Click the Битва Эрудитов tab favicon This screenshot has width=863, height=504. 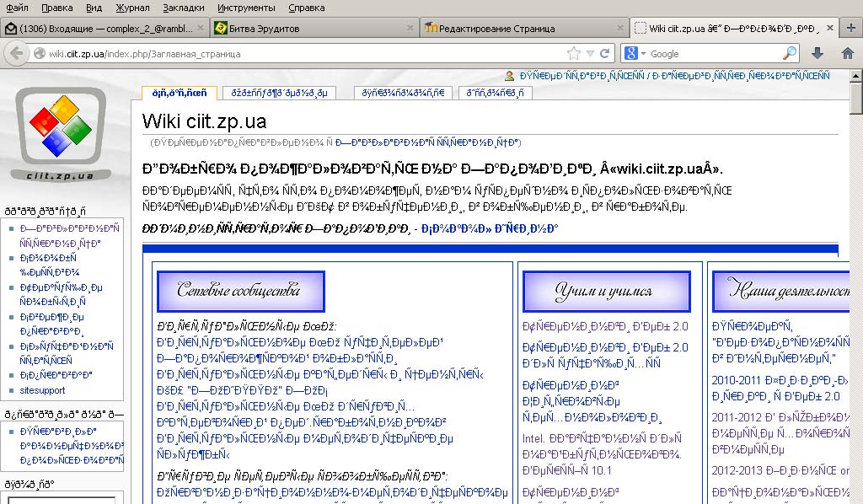221,28
